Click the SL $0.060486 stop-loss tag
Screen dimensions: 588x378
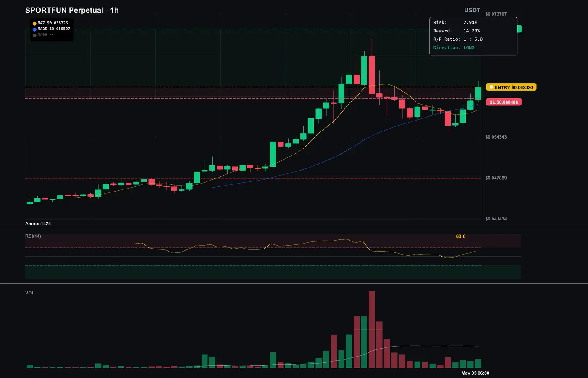[504, 102]
